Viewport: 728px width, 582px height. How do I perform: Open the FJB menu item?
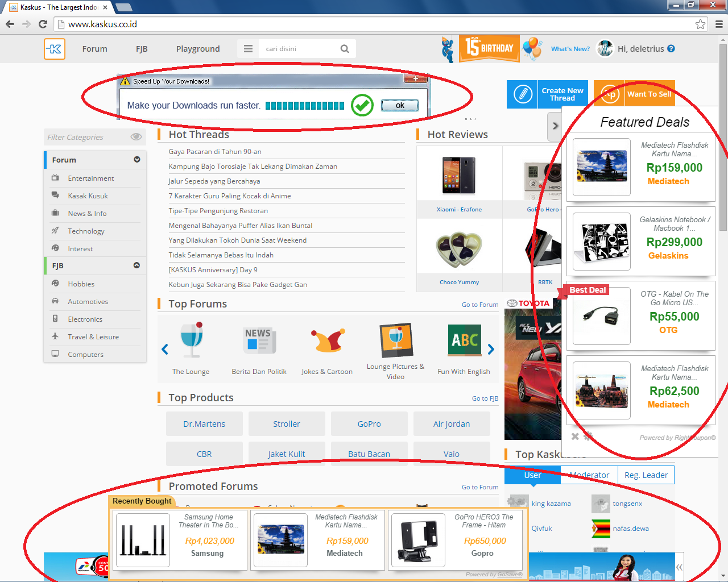pos(142,49)
